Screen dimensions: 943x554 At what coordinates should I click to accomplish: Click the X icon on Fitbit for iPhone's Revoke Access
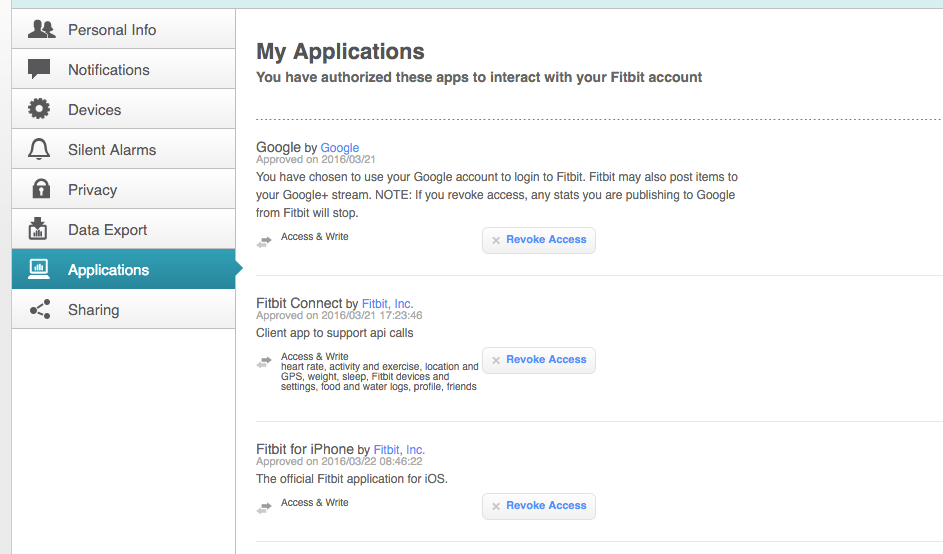pos(496,506)
